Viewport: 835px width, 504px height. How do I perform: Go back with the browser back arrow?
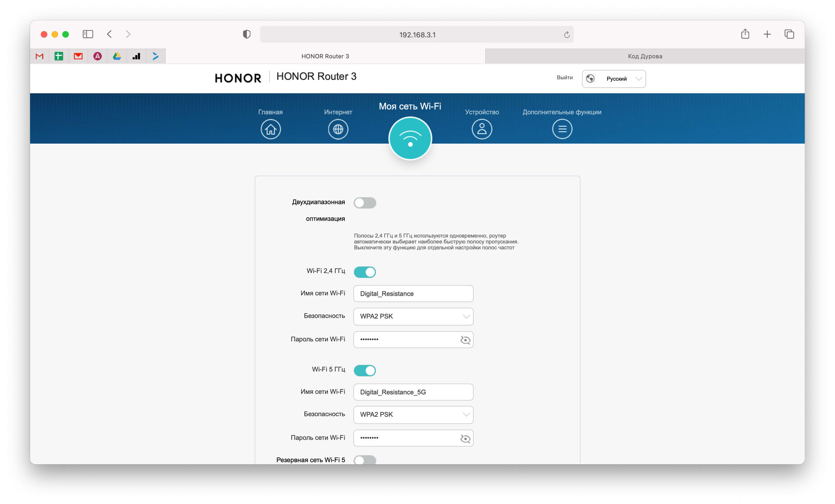[109, 34]
